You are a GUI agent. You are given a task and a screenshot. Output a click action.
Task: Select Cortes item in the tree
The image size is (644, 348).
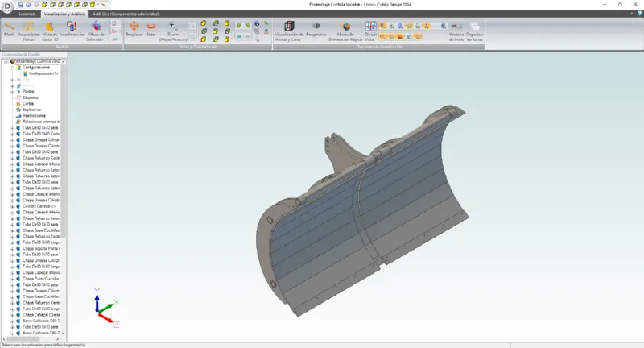point(28,103)
